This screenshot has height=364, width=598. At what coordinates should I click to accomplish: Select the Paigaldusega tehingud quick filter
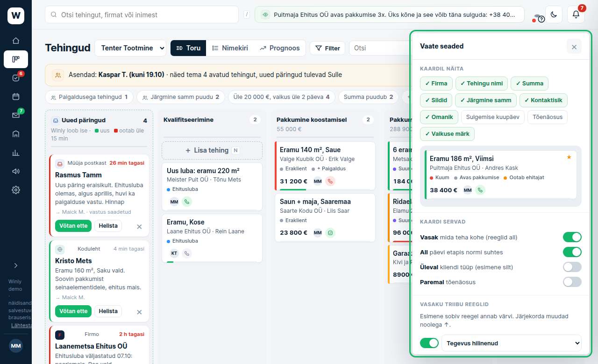[x=89, y=97]
